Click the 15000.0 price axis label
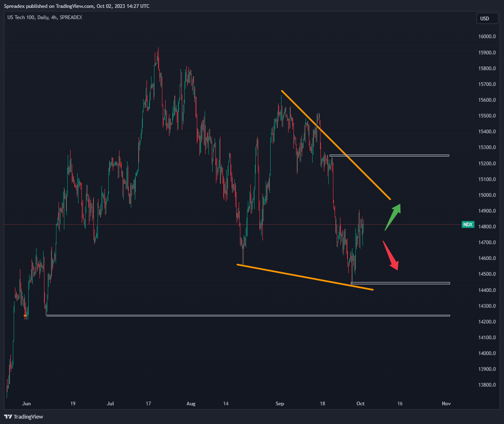The width and height of the screenshot is (504, 424). (x=487, y=195)
